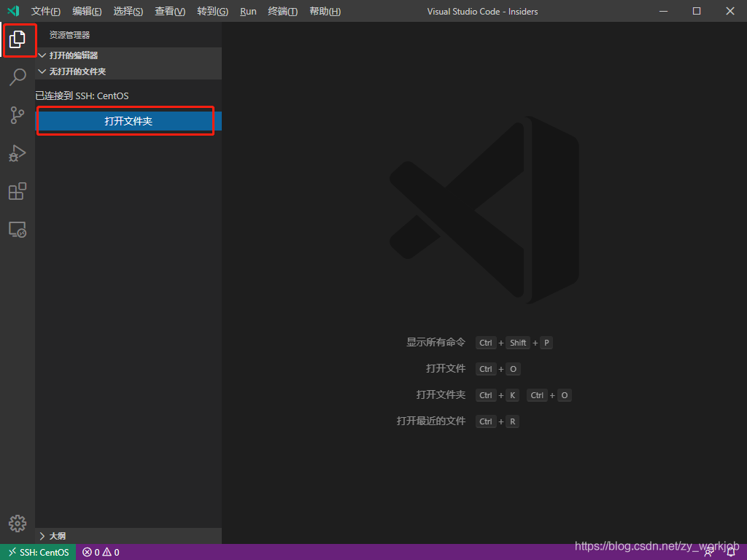747x560 pixels.
Task: Click the feedback icon in status bar
Action: [709, 553]
